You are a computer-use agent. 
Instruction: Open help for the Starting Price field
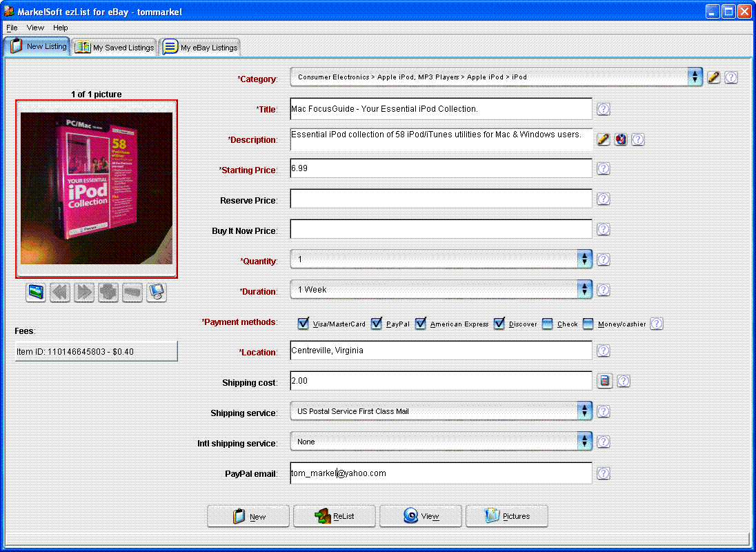[604, 168]
